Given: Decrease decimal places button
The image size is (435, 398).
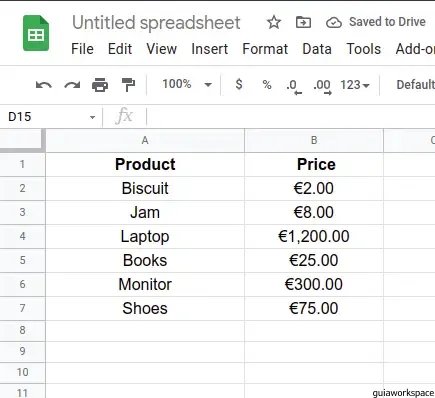Looking at the screenshot, I should (x=294, y=87).
